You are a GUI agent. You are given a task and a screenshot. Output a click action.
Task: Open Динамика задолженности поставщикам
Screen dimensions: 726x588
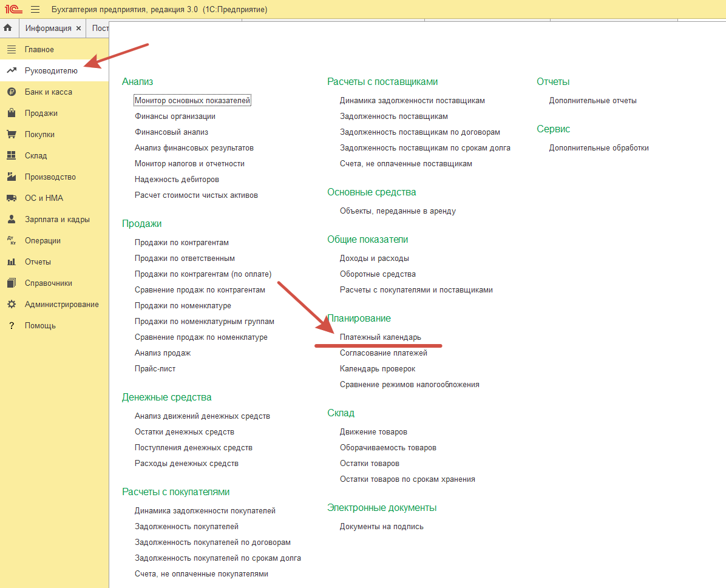[412, 101]
